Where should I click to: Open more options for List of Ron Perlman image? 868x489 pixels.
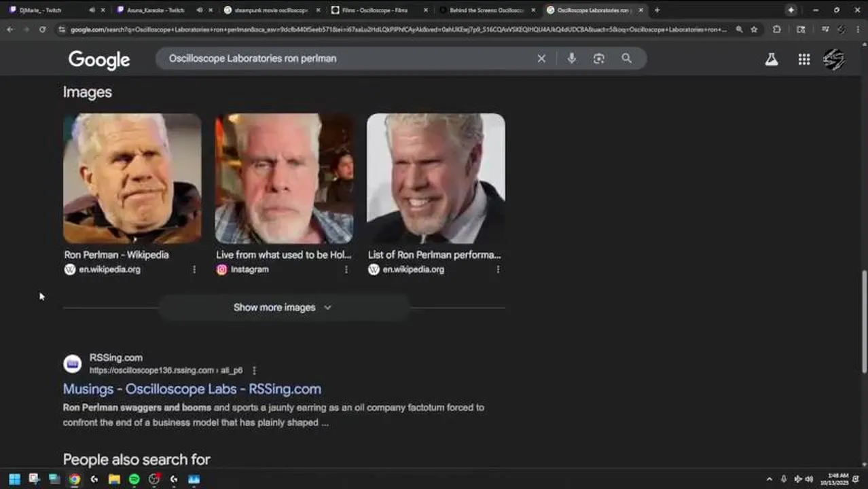tap(498, 270)
